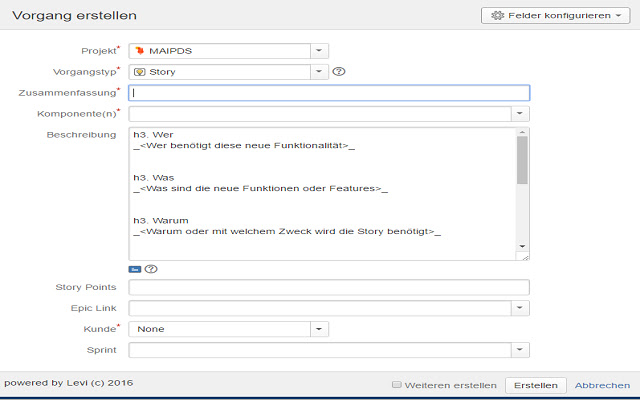Screen dimensions: 640x400
Task: Click the Abbrechen link
Action: pos(602,385)
